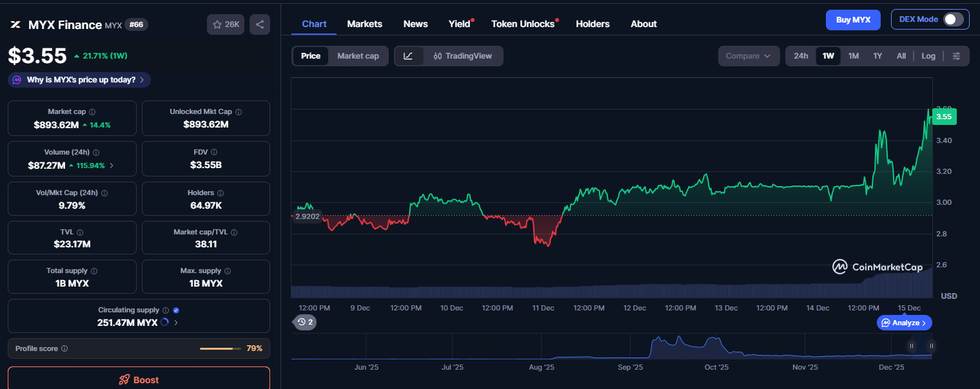980x389 pixels.
Task: Select the line chart icon
Action: 410,56
